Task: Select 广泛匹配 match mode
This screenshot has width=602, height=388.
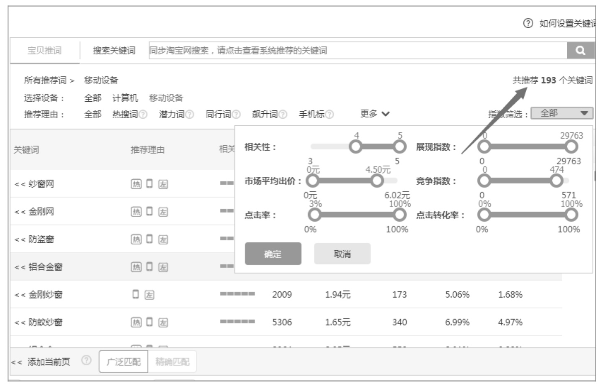Action: (123, 362)
